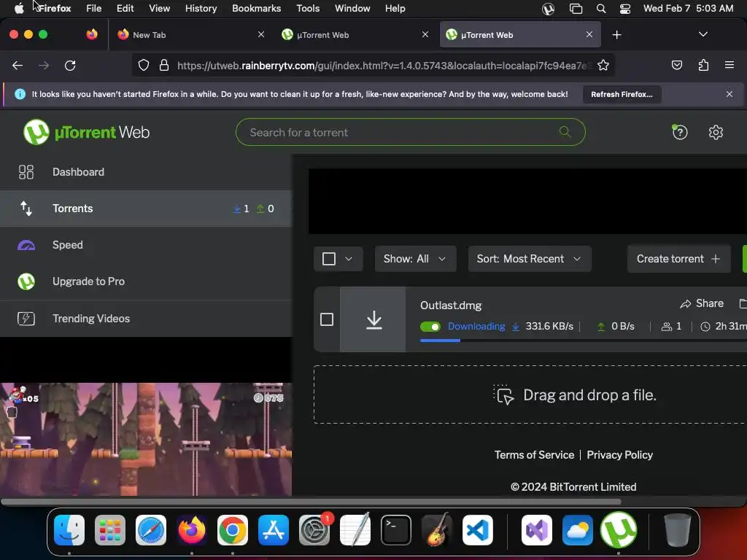Open the Terms of Service link
This screenshot has width=747, height=560.
point(534,455)
